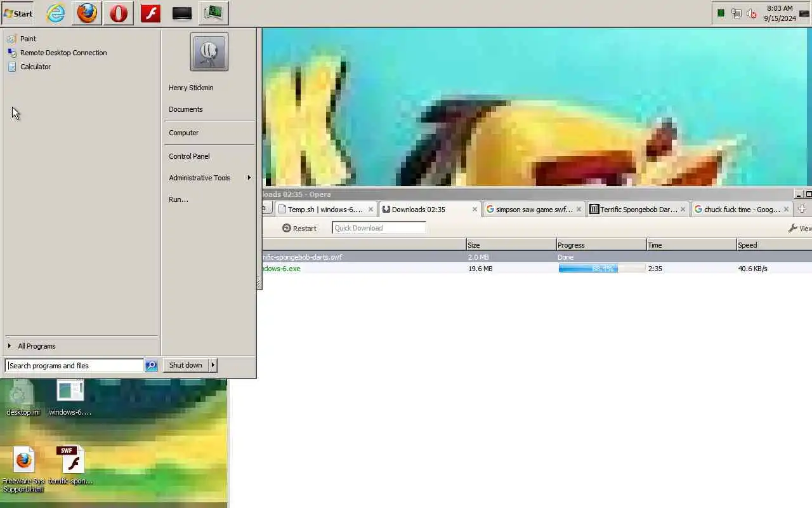The width and height of the screenshot is (812, 508).
Task: Launch Paint from the Start menu
Action: [x=28, y=39]
